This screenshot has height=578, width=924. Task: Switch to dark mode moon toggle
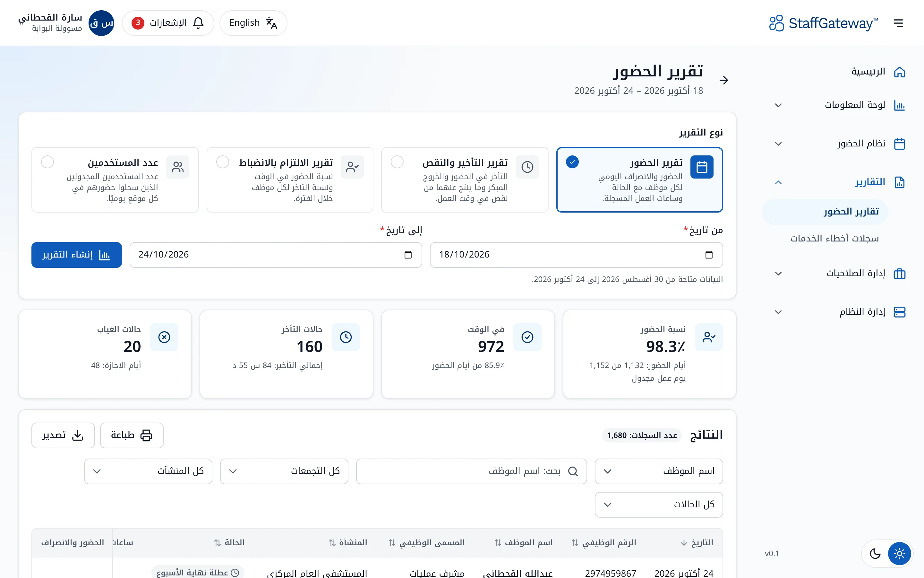tap(875, 554)
